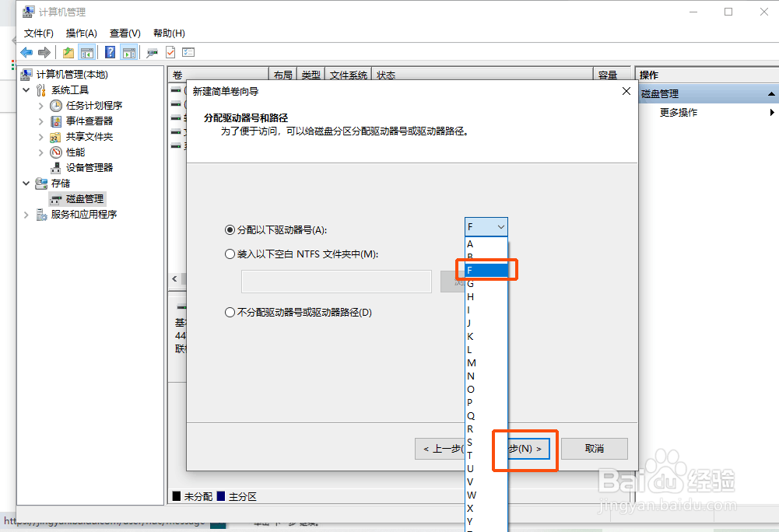The height and width of the screenshot is (532, 779).
Task: Collapse the 存储 tree node
Action: (x=26, y=184)
